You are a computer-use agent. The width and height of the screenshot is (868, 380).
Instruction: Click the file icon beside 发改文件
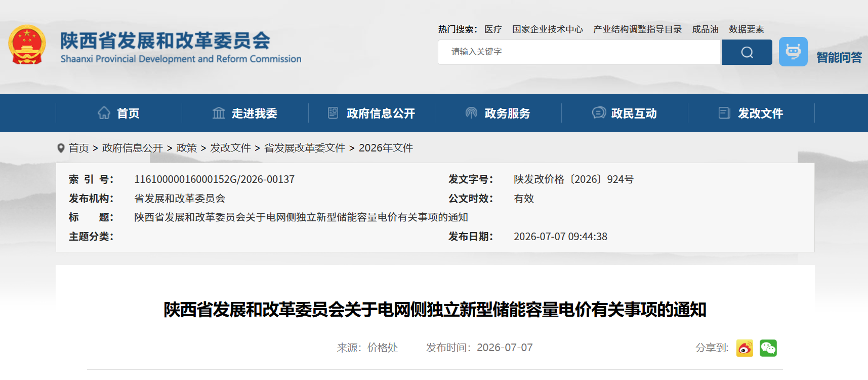click(x=724, y=112)
